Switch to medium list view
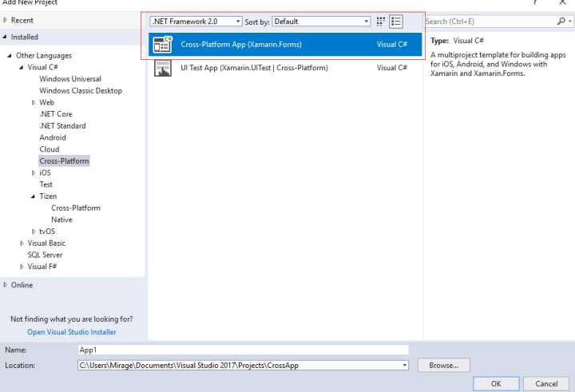 coord(396,22)
